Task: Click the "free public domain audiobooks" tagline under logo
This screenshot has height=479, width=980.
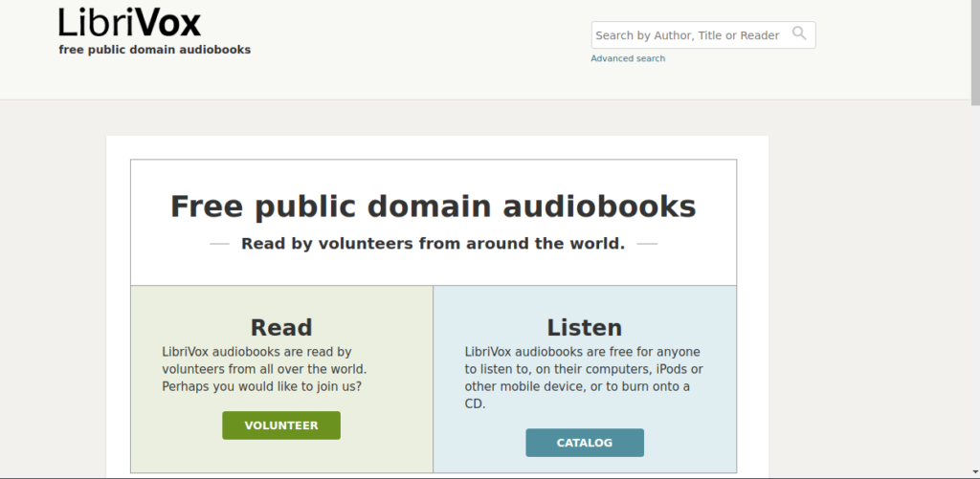Action: [x=155, y=50]
